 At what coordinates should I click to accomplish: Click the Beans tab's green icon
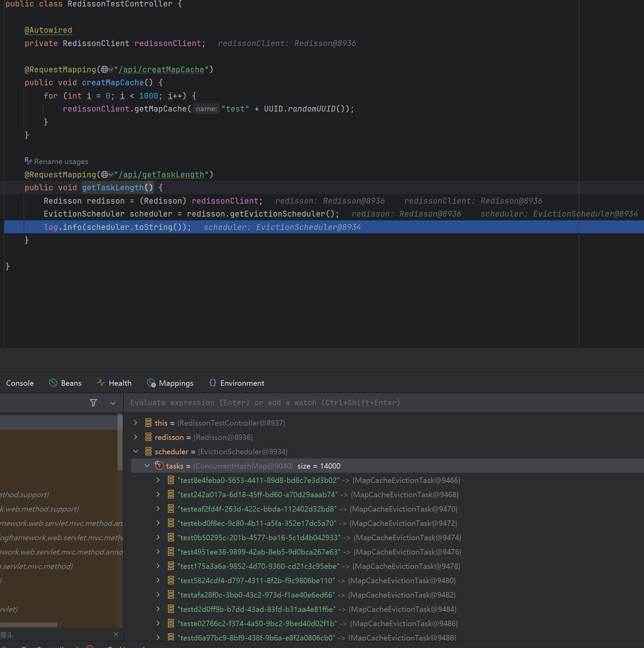tap(53, 383)
